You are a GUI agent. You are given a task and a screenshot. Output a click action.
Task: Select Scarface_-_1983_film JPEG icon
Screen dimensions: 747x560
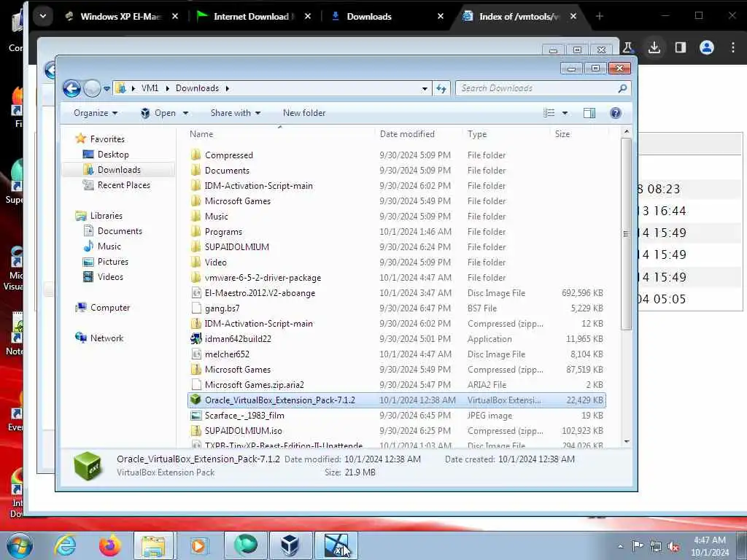tap(196, 415)
